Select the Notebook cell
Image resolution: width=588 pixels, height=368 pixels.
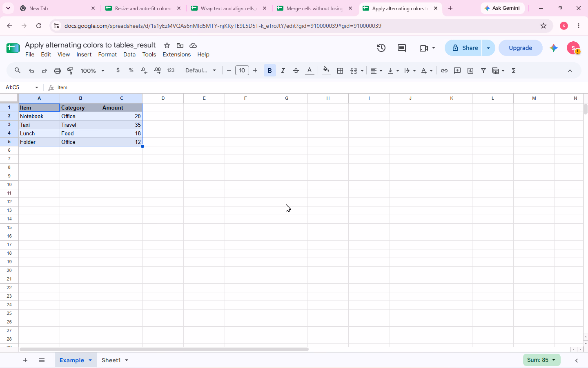39,116
